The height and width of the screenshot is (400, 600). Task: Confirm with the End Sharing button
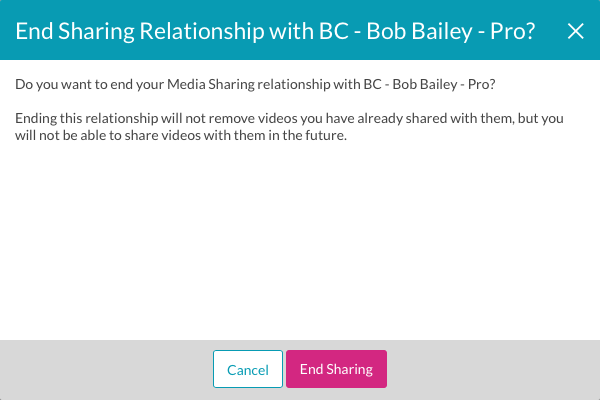[336, 369]
